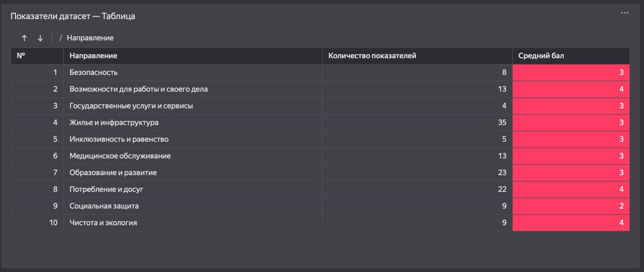644x272 pixels.
Task: Open the three-dot widget menu
Action: [625, 13]
